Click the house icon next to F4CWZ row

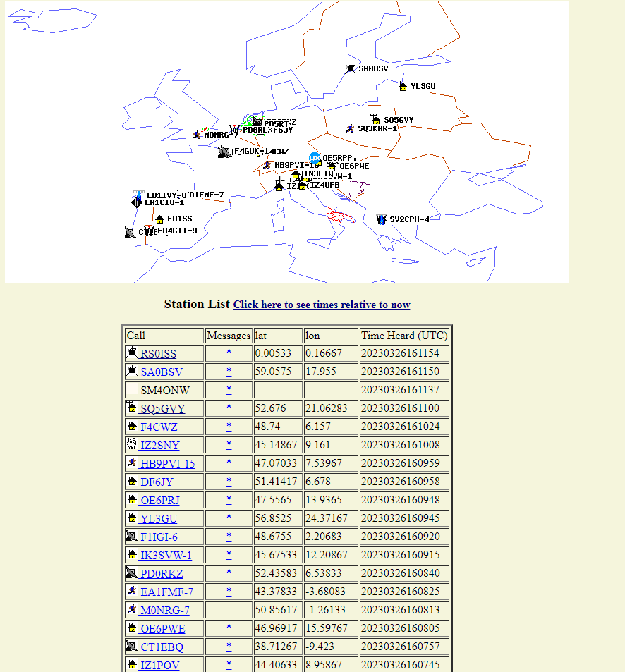click(x=132, y=427)
